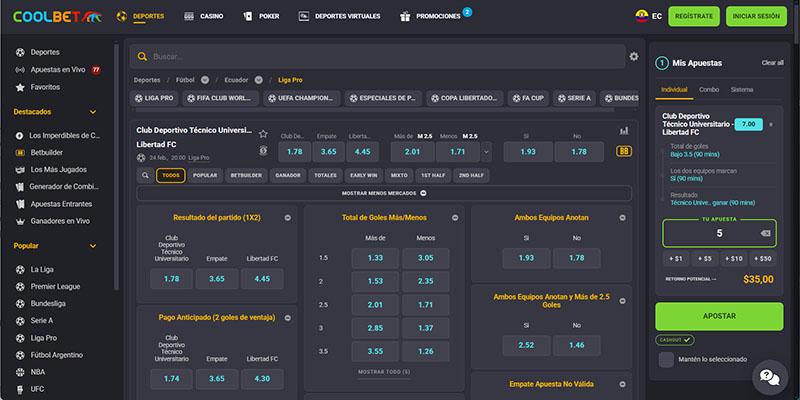Open Generador de Combi sidebar item
This screenshot has width=800, height=400.
pyautogui.click(x=57, y=187)
